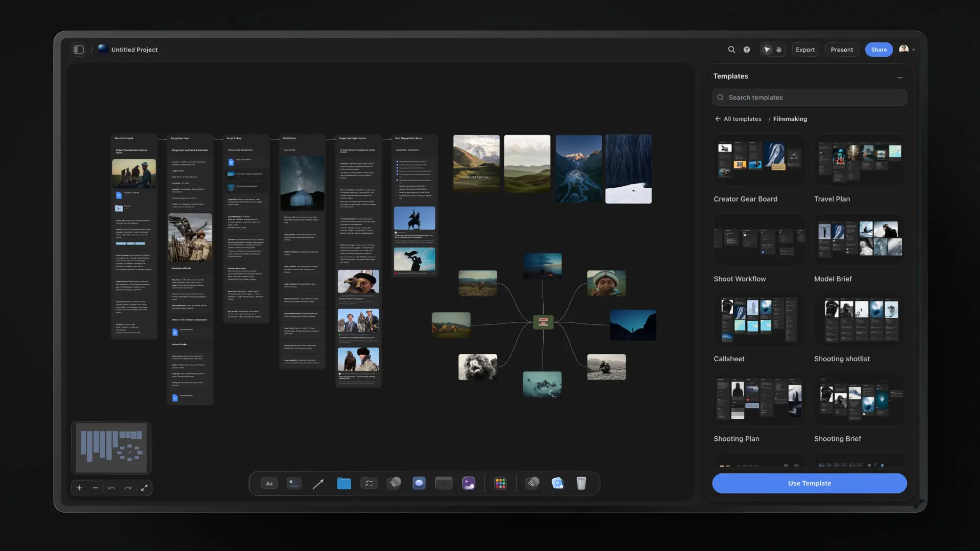Redo the last action
Viewport: 980px width, 551px height.
(128, 488)
